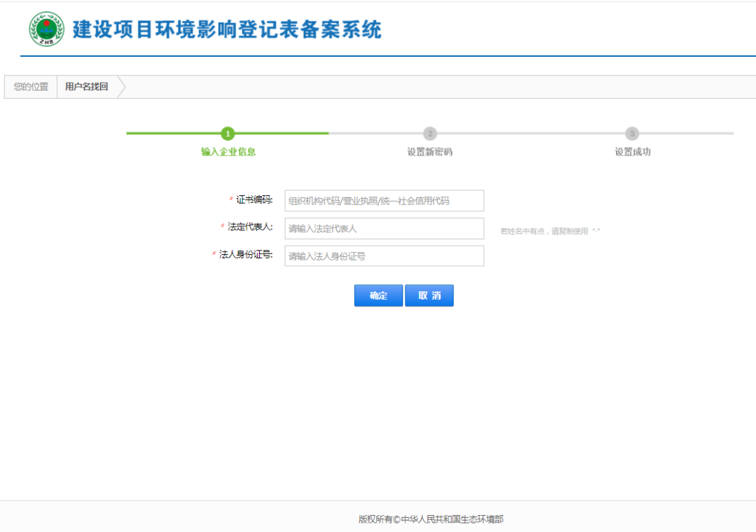
Task: Select step indicator 1 circle
Action: 229,133
